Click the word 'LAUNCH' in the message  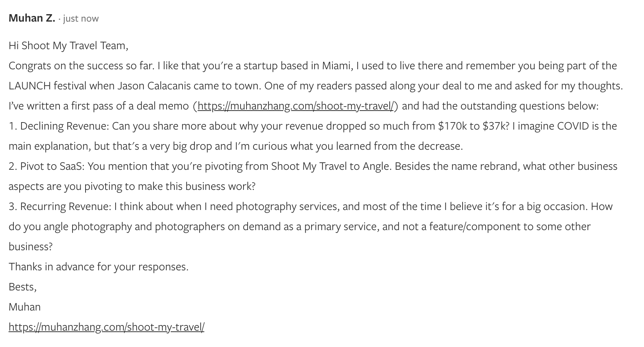pos(30,86)
